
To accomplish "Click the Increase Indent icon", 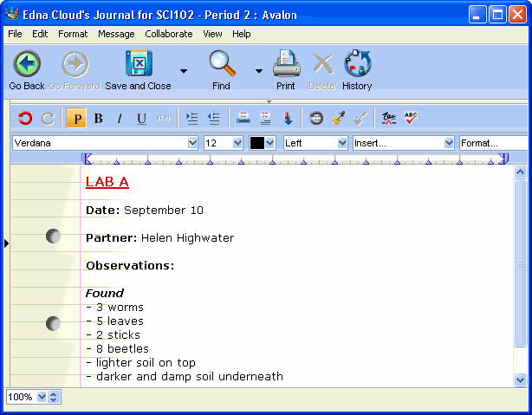I will pos(192,119).
